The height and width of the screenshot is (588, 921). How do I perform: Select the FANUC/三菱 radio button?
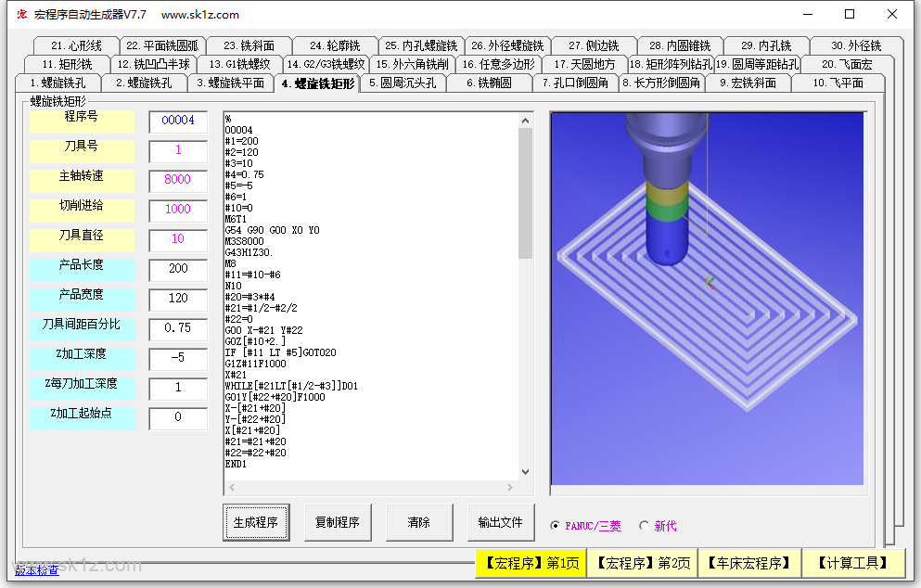tap(555, 526)
